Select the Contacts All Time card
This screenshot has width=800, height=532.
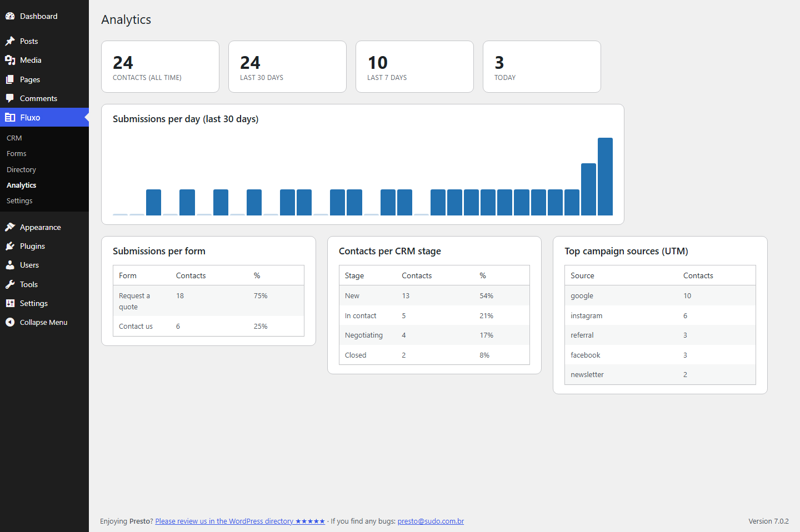[160, 67]
